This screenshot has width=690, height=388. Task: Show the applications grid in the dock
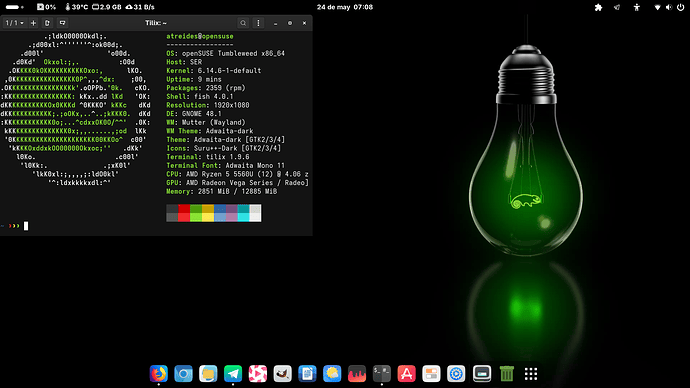tap(531, 374)
